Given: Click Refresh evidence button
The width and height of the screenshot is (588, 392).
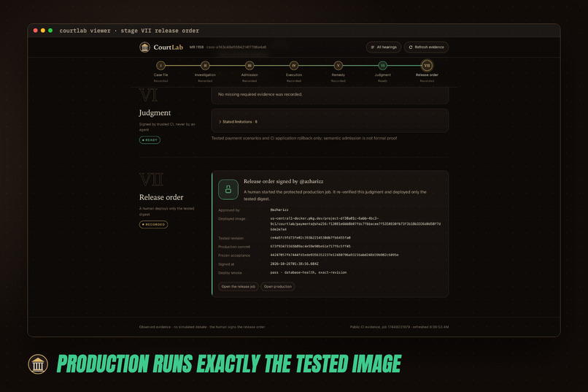Looking at the screenshot, I should pyautogui.click(x=426, y=47).
